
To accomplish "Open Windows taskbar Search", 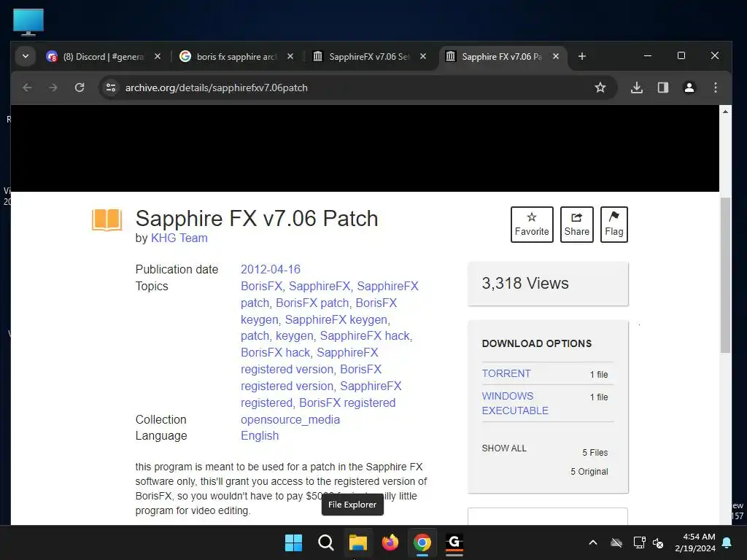I will [326, 542].
